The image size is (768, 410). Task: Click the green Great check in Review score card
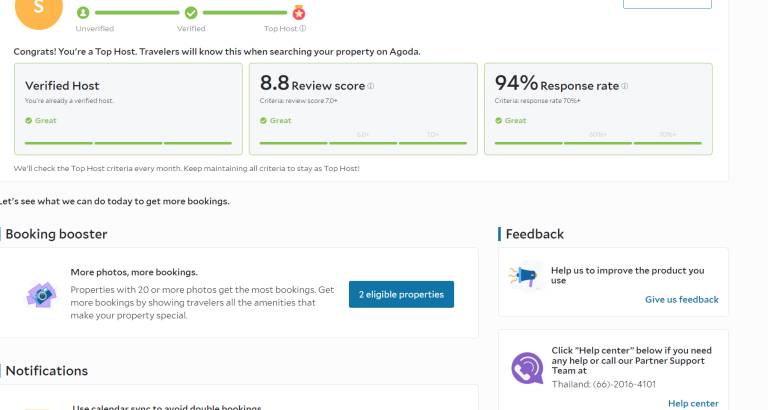coord(264,121)
